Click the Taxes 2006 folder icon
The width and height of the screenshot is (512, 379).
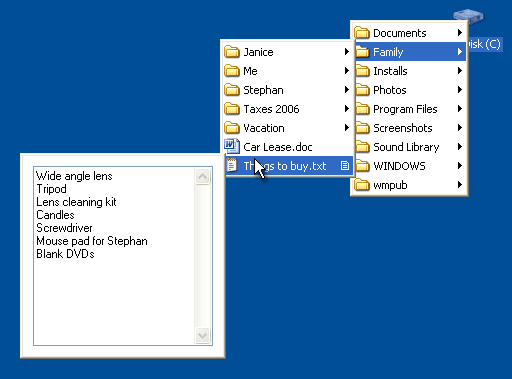pos(232,109)
